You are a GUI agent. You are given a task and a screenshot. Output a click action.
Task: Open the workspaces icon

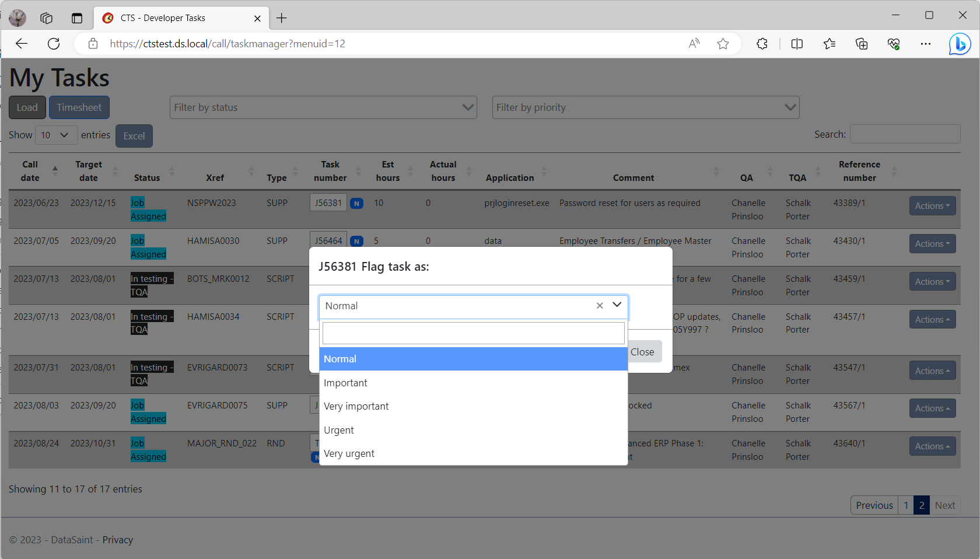(x=47, y=18)
